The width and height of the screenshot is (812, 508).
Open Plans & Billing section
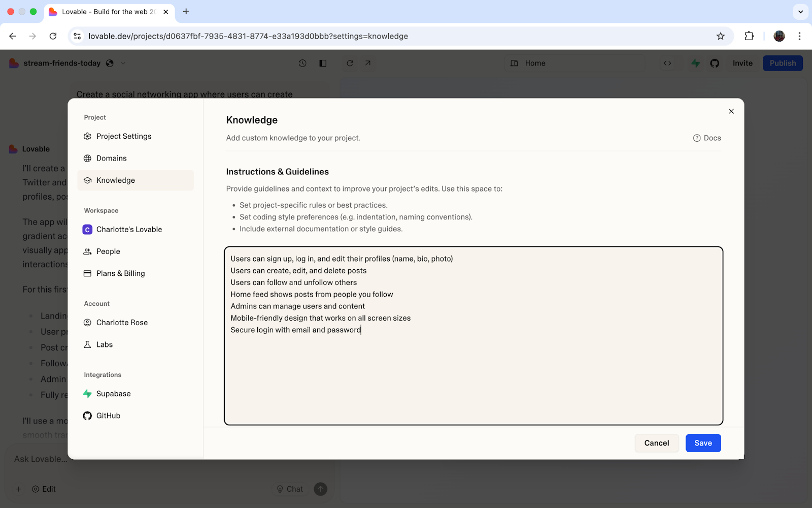click(136, 273)
